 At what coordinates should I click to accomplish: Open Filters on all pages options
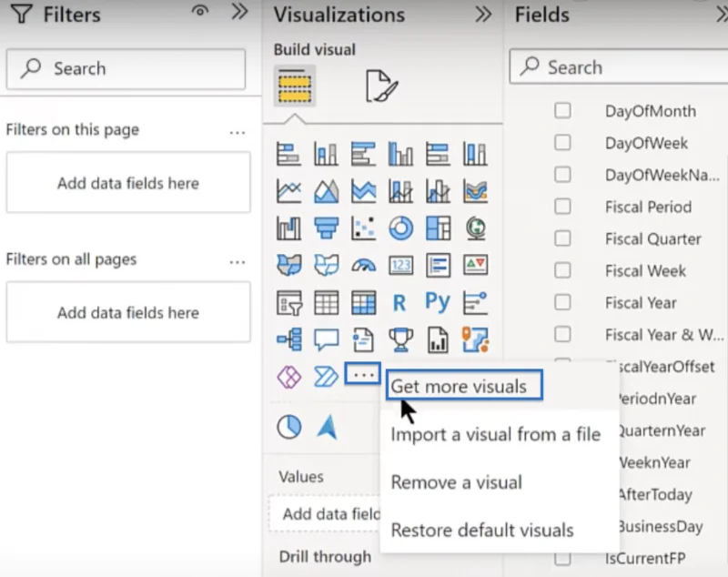pyautogui.click(x=238, y=262)
